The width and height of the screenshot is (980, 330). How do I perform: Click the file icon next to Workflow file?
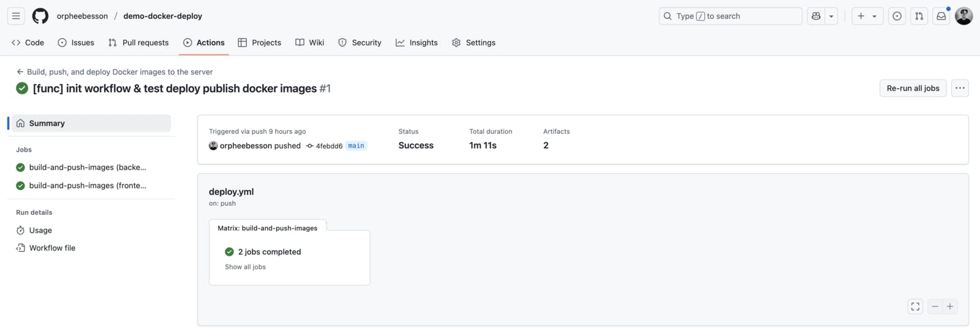(x=20, y=248)
